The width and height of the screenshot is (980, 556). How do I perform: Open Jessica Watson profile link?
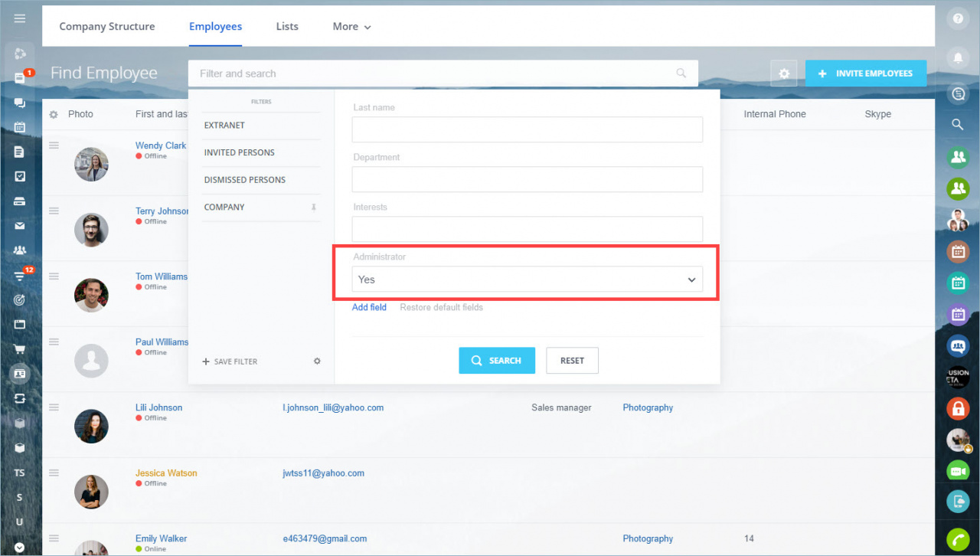click(x=166, y=473)
